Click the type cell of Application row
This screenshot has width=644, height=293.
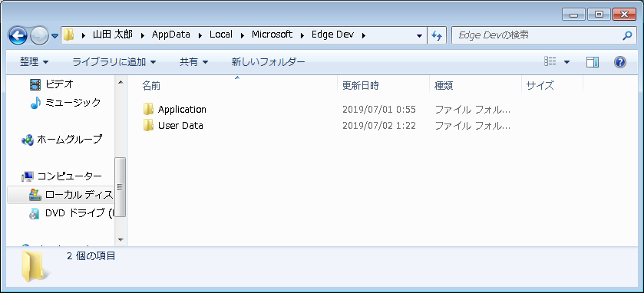(472, 110)
